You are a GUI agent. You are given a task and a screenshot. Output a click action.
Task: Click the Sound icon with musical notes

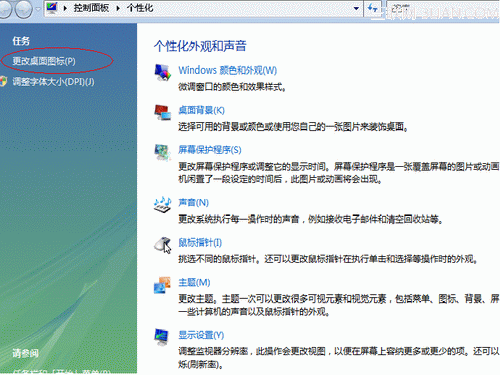(x=163, y=204)
